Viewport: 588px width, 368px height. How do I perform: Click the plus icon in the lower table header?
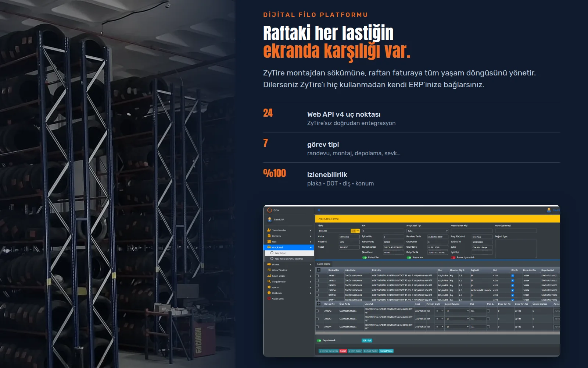point(319,304)
